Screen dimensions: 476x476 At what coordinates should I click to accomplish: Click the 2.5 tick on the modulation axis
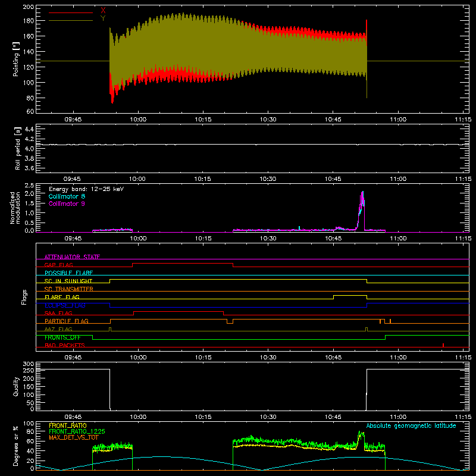click(29, 186)
